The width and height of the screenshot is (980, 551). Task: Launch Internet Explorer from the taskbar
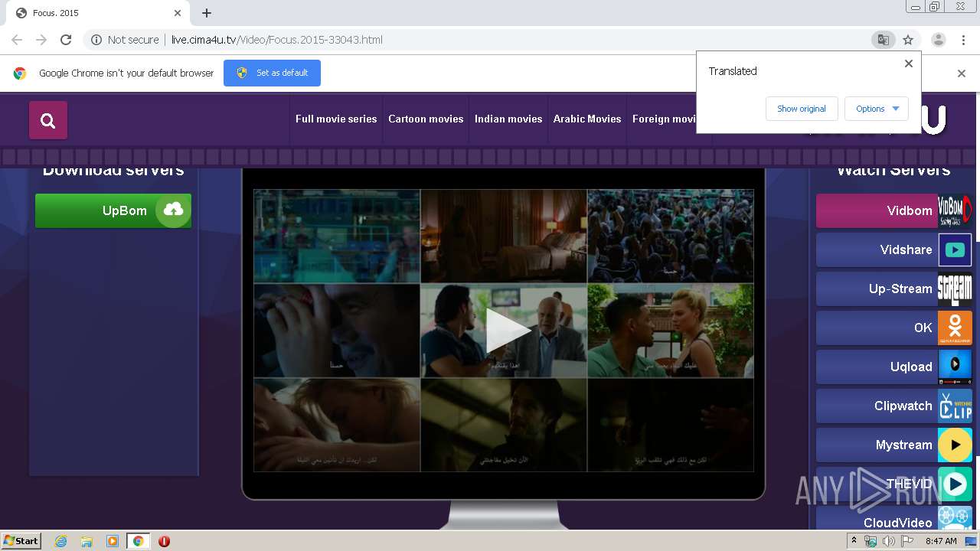(x=60, y=541)
